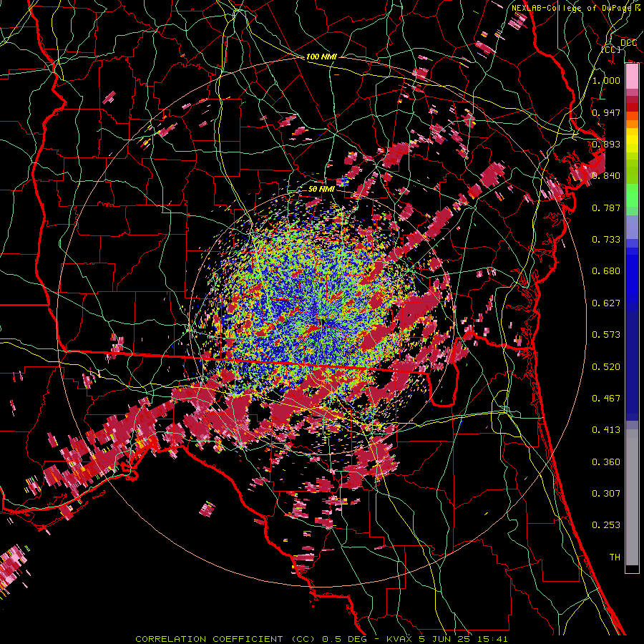Image resolution: width=644 pixels, height=644 pixels.
Task: Pick the gray swatch on the color bar
Action: pos(632,497)
